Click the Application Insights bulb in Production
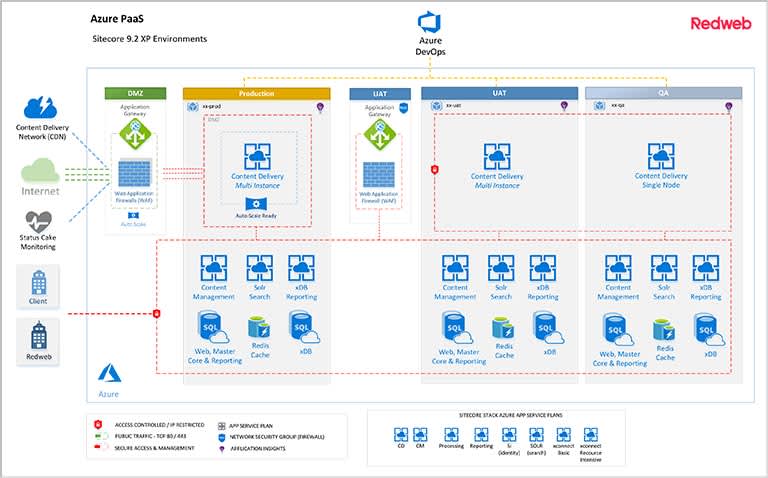This screenshot has width=768, height=478. (320, 107)
